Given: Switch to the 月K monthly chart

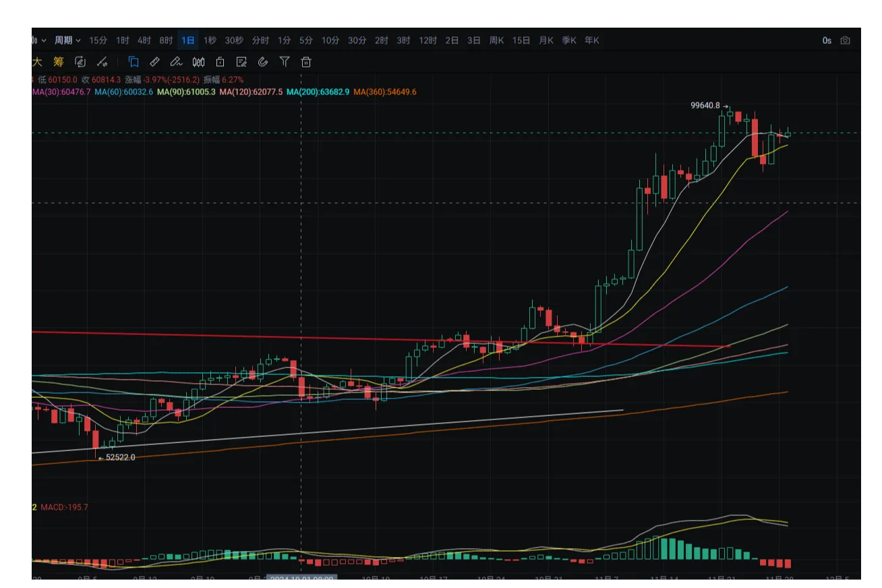Looking at the screenshot, I should [x=546, y=40].
